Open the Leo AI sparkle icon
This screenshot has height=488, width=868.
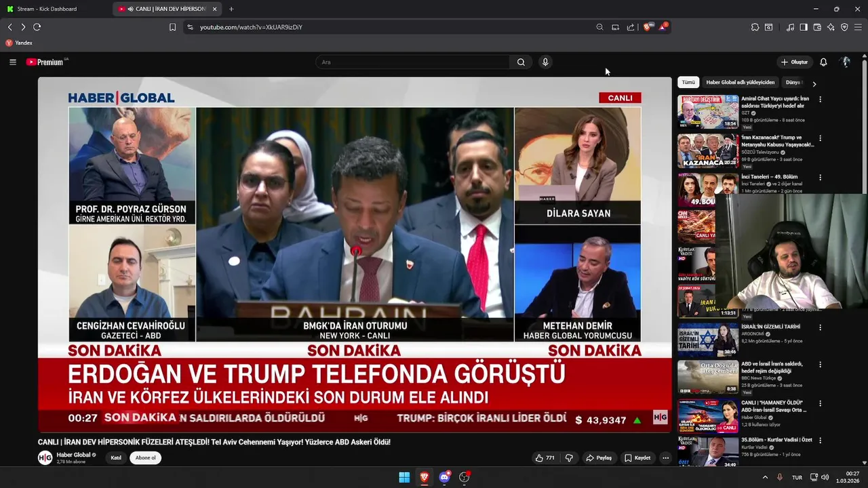point(831,27)
